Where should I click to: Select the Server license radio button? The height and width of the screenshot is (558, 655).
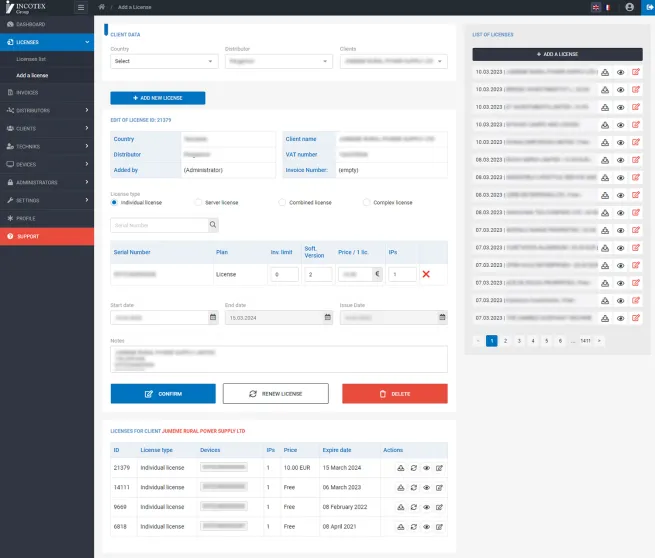click(198, 203)
